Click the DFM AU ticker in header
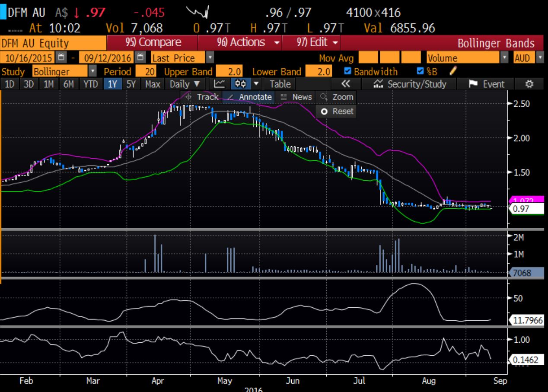 27,13
